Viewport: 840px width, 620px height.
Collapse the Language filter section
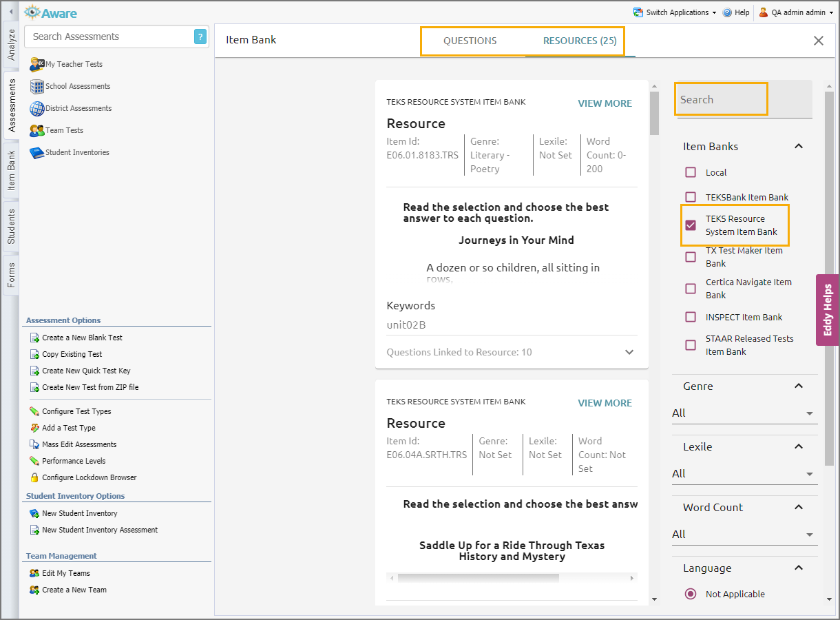tap(799, 568)
